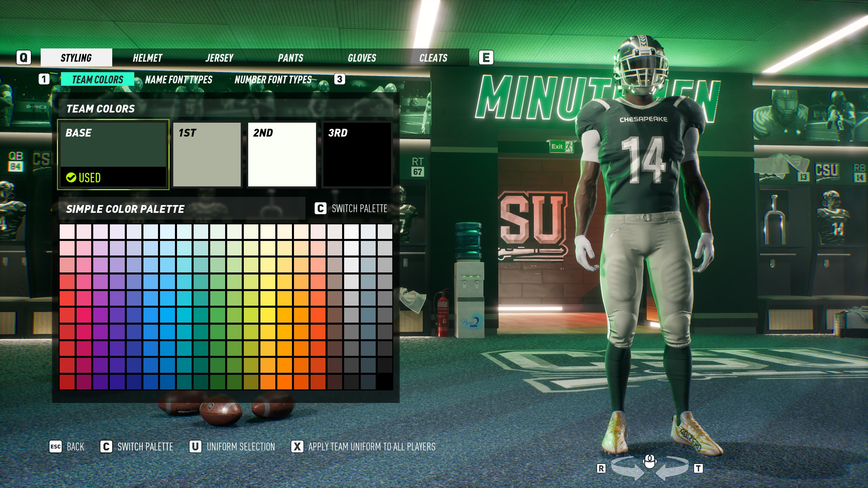Pick the darkest green swatch in palette bottom row
The image size is (868, 488).
(x=217, y=382)
